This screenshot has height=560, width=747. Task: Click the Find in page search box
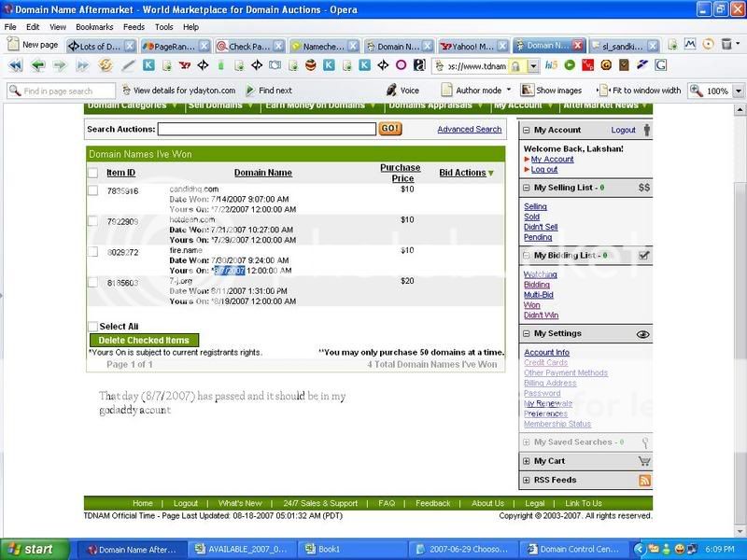61,91
